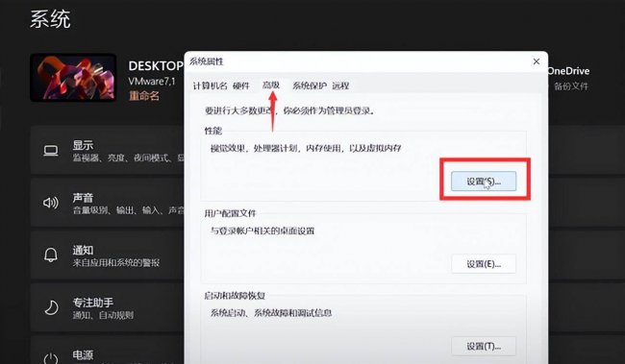Click the user profiles 设置(E)... button

coord(484,264)
